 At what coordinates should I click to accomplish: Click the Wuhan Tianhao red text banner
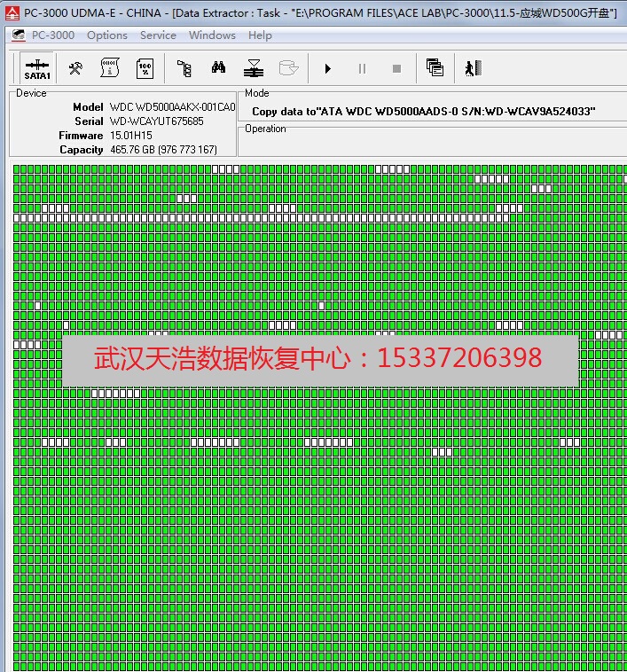318,358
